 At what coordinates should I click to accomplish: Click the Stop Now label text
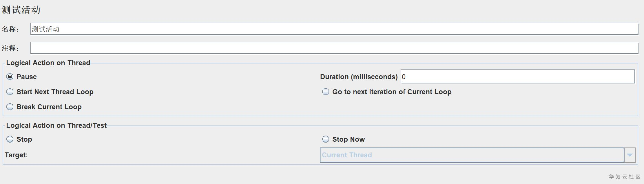tap(349, 139)
